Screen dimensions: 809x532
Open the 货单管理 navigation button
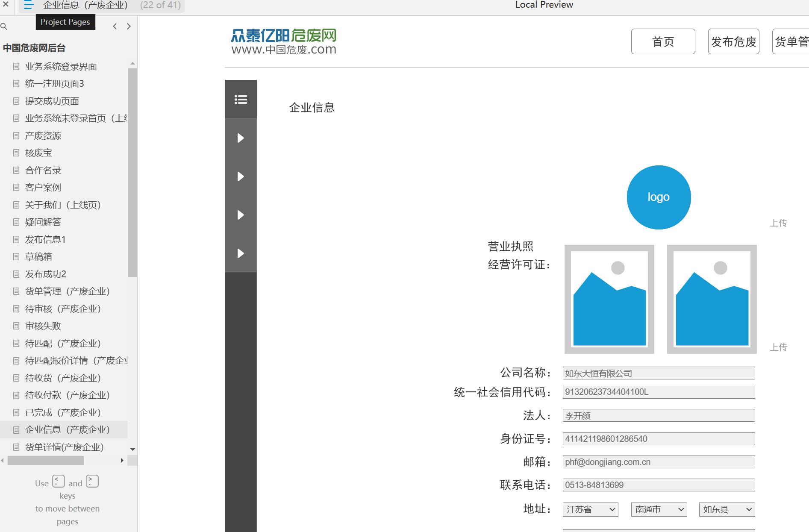pos(791,41)
